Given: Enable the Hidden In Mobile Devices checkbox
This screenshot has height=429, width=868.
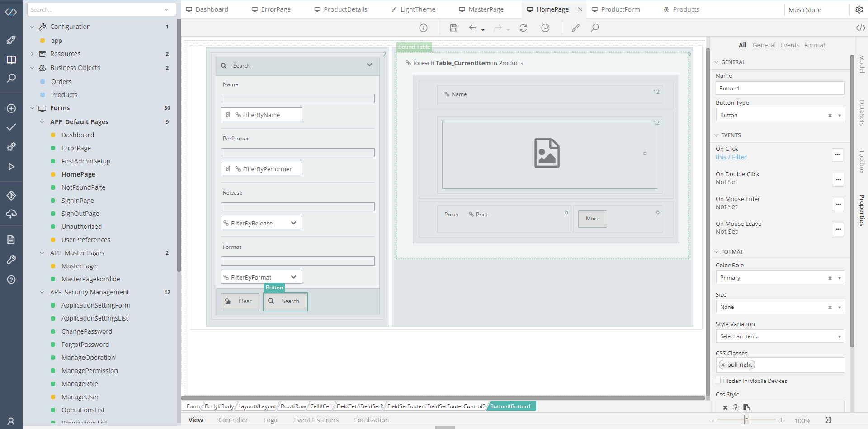Looking at the screenshot, I should click(x=718, y=381).
